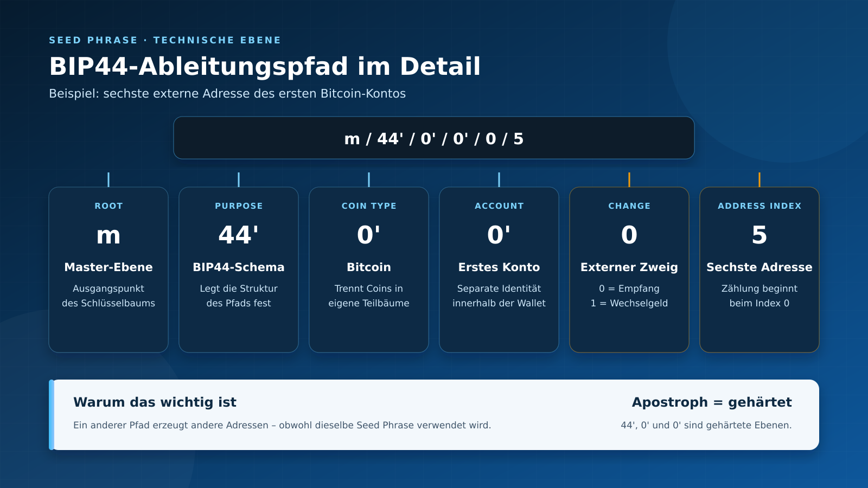Viewport: 868px width, 488px height.
Task: Click the 'Warum das wichtig ist' heading
Action: (x=155, y=402)
